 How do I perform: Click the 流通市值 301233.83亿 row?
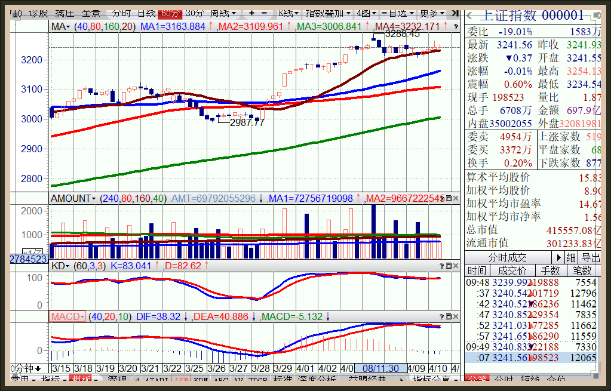tap(533, 243)
